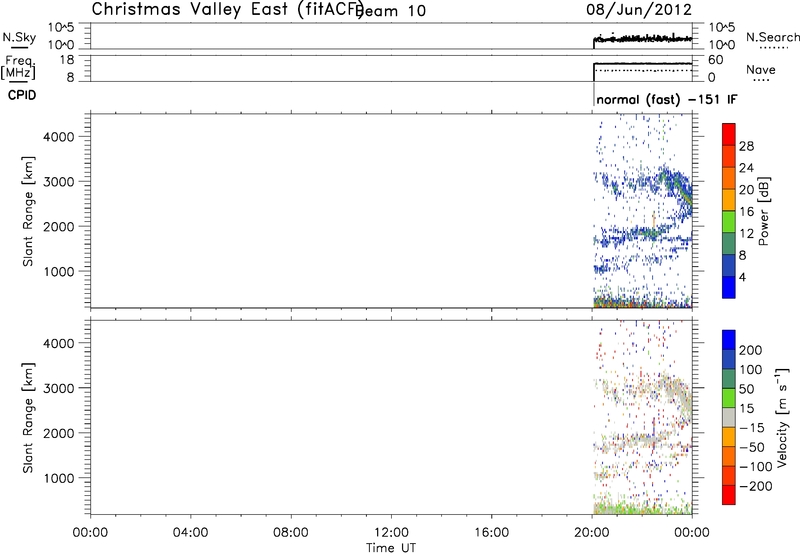The height and width of the screenshot is (554, 800).
Task: Click the 16:00 time tick label
Action: click(491, 533)
